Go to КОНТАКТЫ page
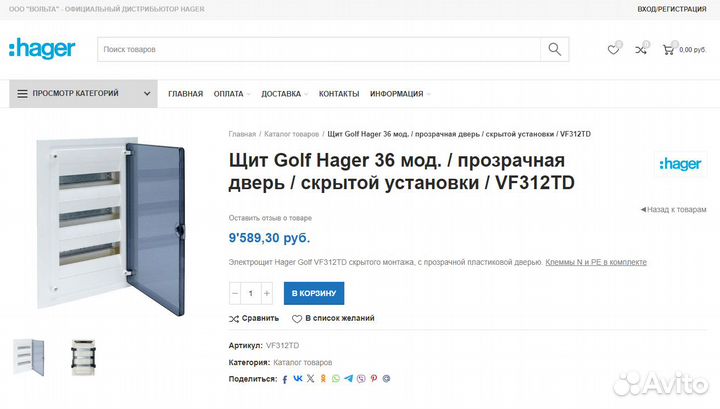Image resolution: width=720 pixels, height=409 pixels. click(x=339, y=94)
